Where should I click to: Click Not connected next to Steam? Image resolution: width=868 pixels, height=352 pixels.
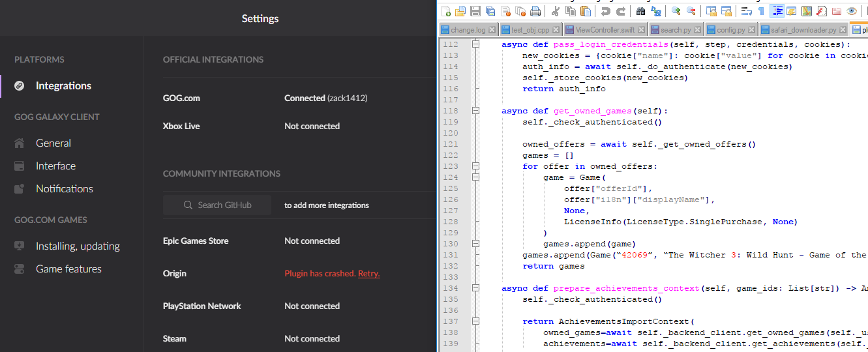[312, 339]
